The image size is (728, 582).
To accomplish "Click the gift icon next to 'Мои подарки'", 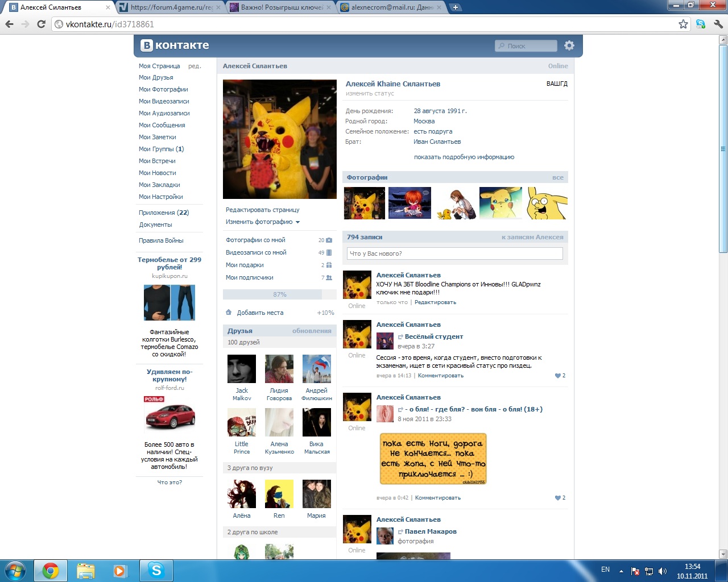I will pos(329,265).
